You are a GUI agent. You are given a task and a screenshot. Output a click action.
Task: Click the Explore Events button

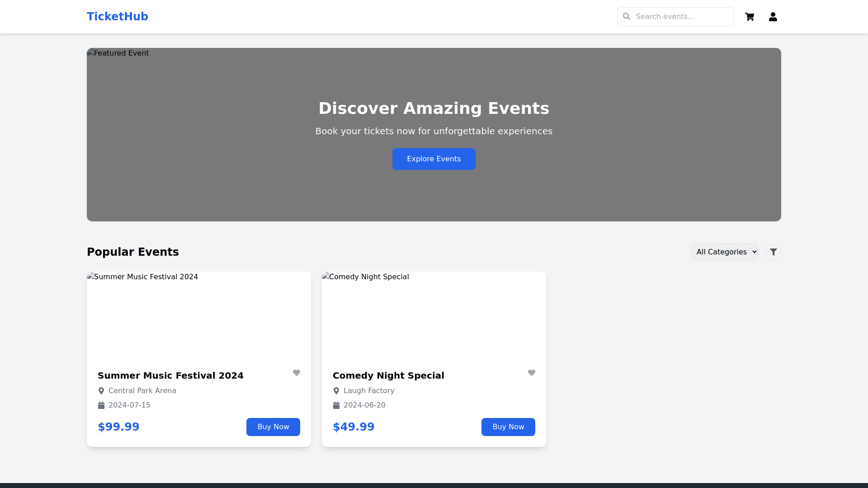434,159
